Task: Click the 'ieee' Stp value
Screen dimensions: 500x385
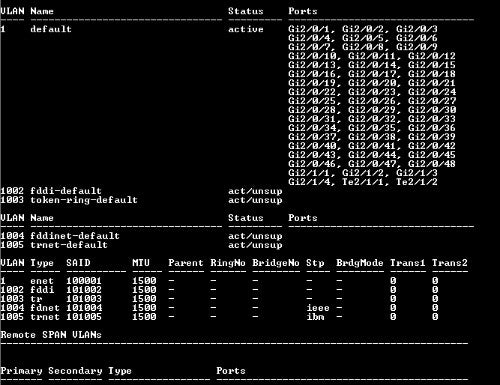Action: pos(318,308)
